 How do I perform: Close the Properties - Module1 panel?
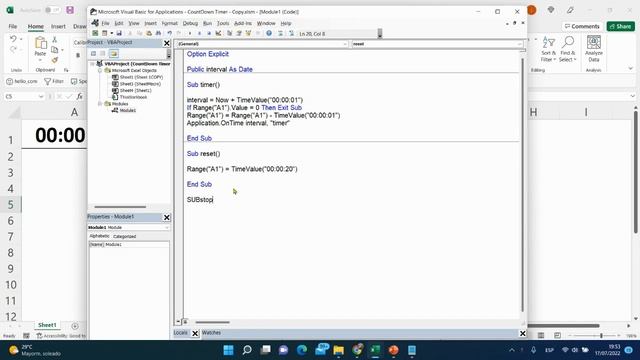tap(167, 217)
